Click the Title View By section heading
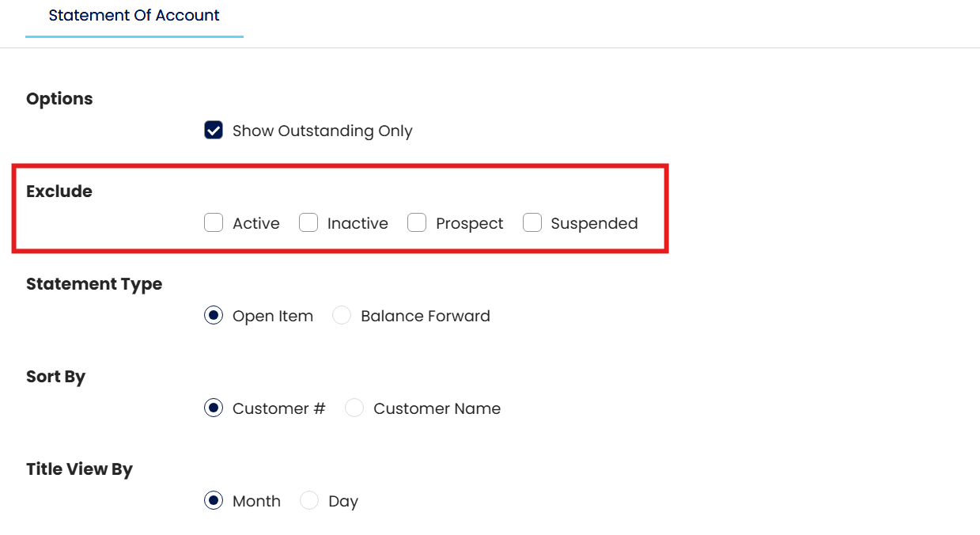This screenshot has width=980, height=535. pos(79,469)
